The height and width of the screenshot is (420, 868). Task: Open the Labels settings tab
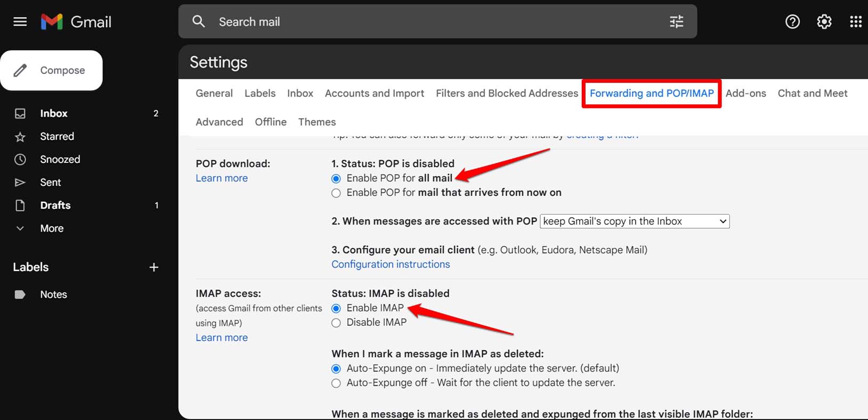[260, 93]
